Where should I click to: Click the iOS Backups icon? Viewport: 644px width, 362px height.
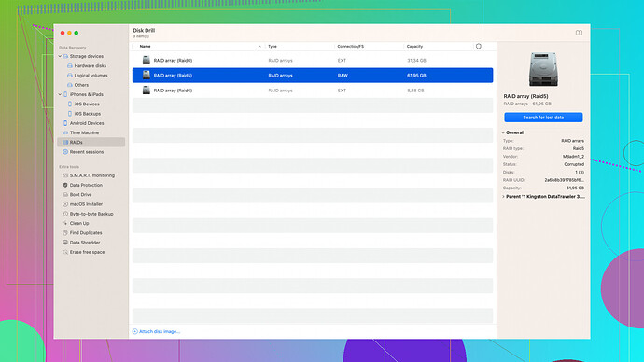click(x=70, y=114)
